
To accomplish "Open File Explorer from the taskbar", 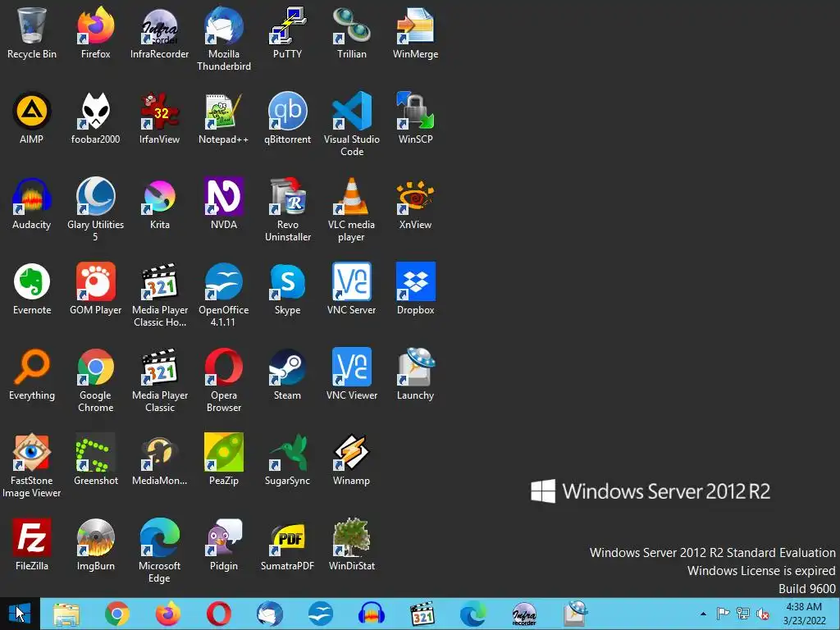I will click(x=66, y=614).
